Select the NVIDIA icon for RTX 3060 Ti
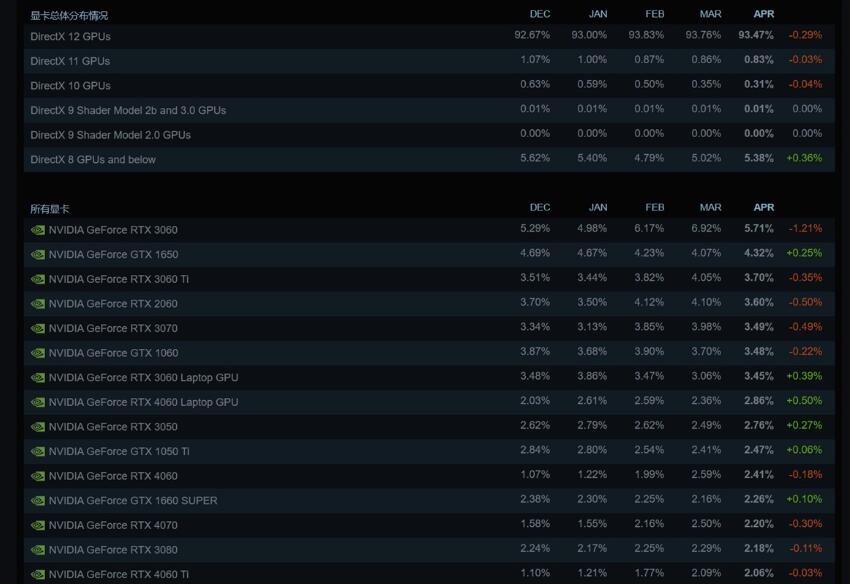Image resolution: width=850 pixels, height=584 pixels. [x=38, y=279]
